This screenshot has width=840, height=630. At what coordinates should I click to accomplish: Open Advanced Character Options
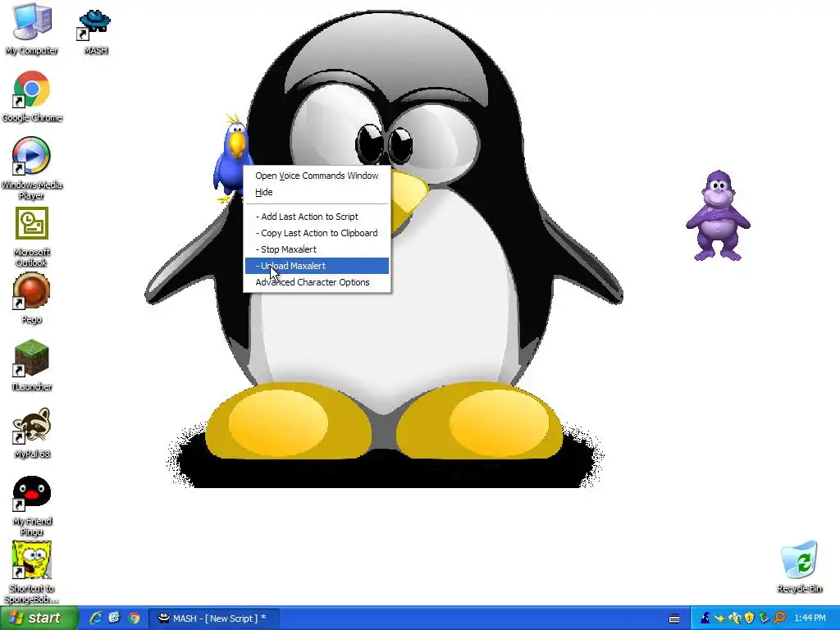(x=317, y=282)
